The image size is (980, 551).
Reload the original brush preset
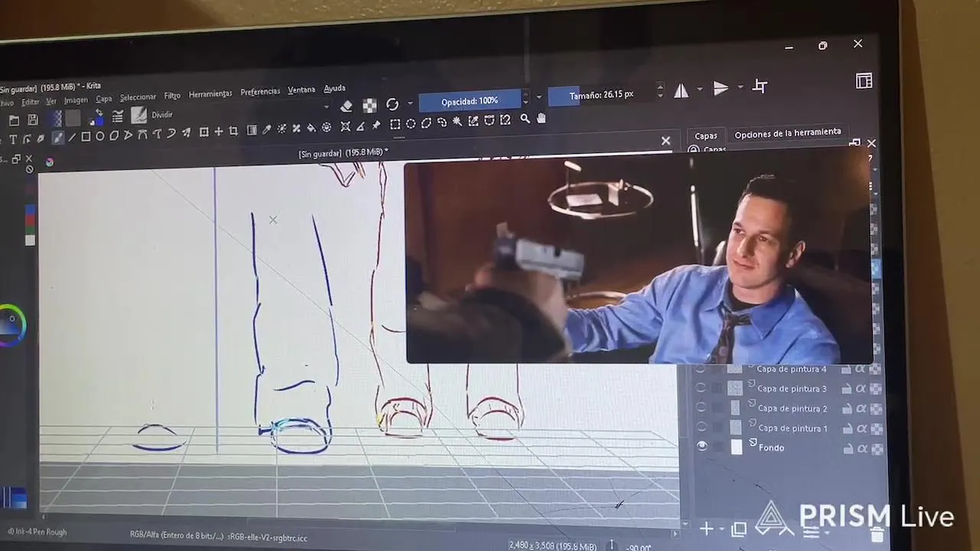point(392,105)
